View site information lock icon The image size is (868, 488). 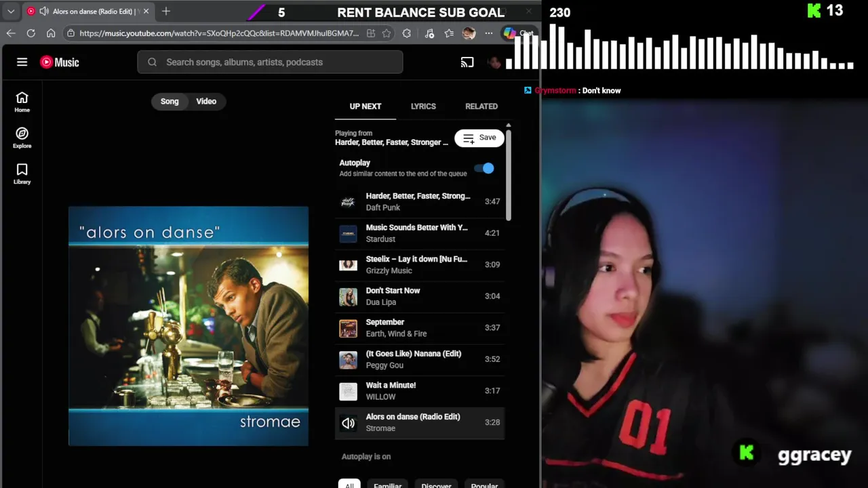click(71, 33)
